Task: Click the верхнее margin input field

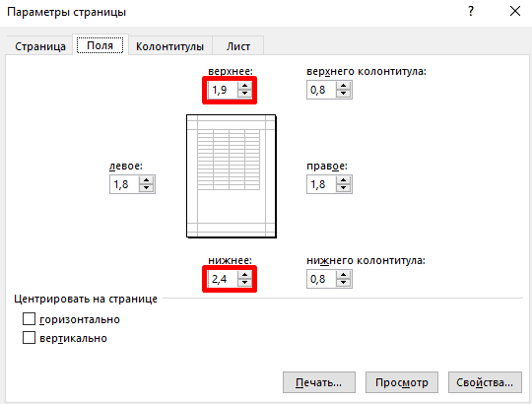Action: 224,90
